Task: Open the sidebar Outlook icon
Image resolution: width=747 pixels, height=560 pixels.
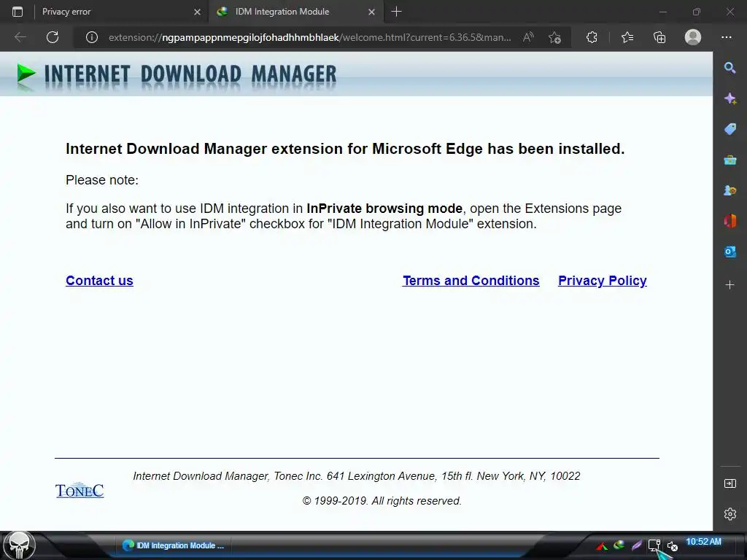Action: pyautogui.click(x=729, y=252)
